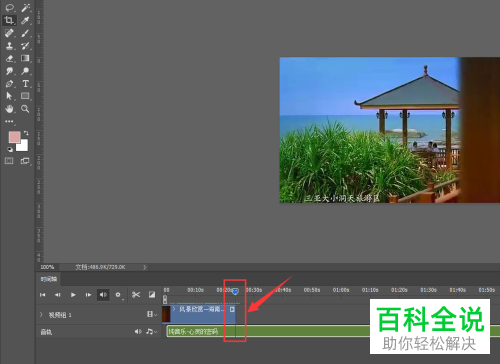Image resolution: width=500 pixels, height=364 pixels.
Task: Expand the video clip properties chevron
Action: (174, 309)
